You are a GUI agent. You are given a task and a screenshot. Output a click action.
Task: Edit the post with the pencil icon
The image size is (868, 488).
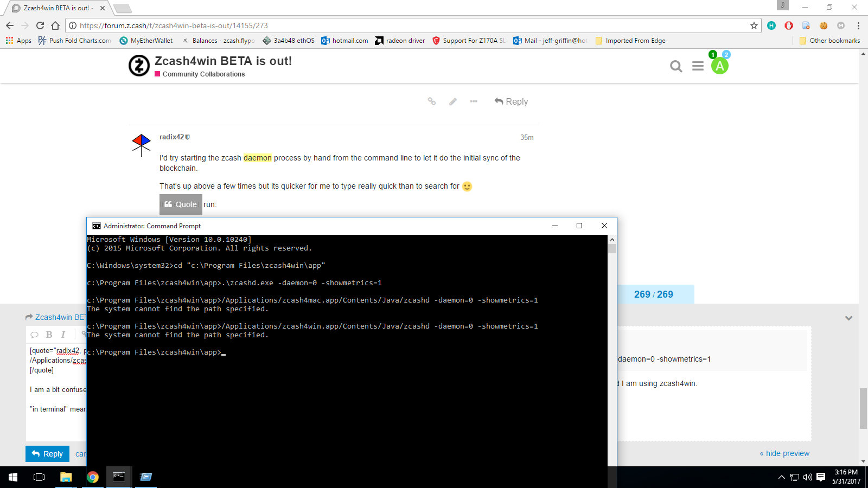tap(453, 101)
